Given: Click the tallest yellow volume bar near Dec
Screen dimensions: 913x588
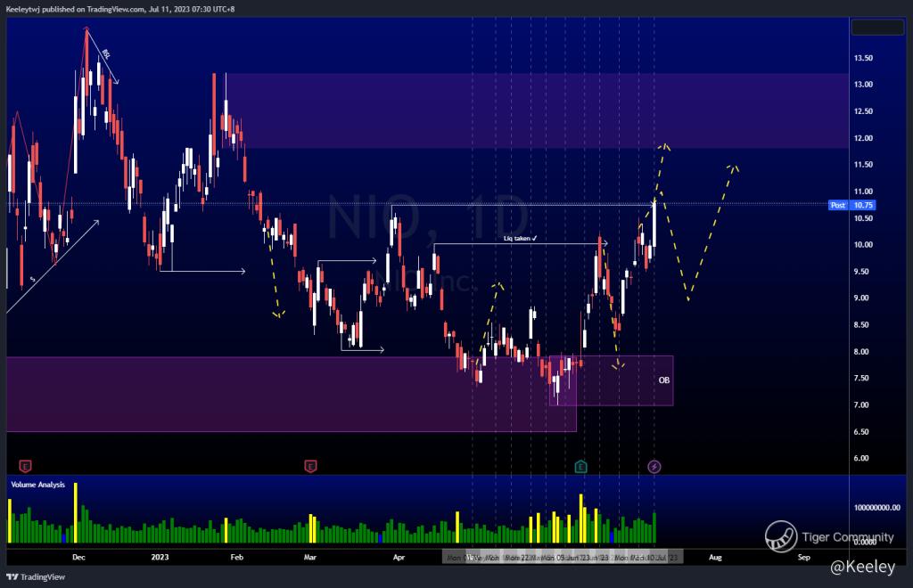Looking at the screenshot, I should pyautogui.click(x=75, y=513).
